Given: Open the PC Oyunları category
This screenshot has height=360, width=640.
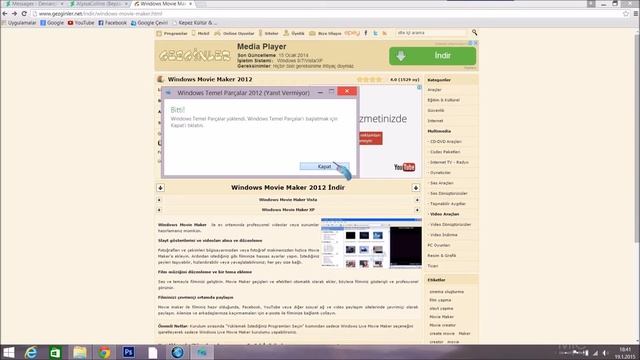Looking at the screenshot, I should (x=439, y=245).
